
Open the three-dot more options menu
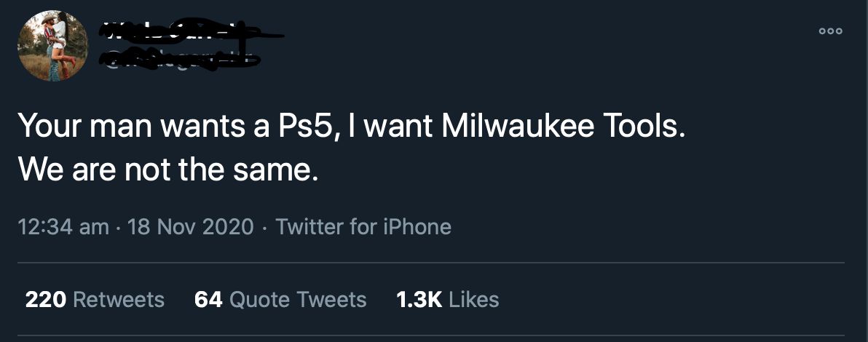pyautogui.click(x=830, y=32)
